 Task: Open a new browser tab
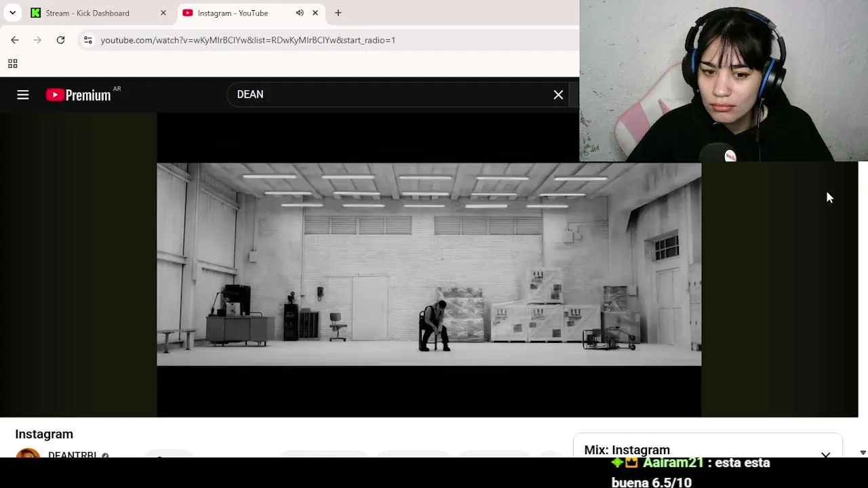coord(338,13)
